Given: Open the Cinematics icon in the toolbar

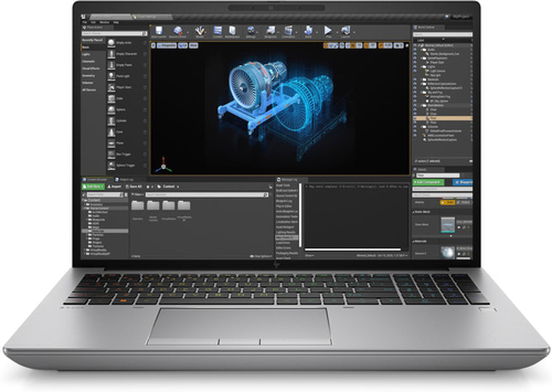Looking at the screenshot, I should (x=287, y=30).
